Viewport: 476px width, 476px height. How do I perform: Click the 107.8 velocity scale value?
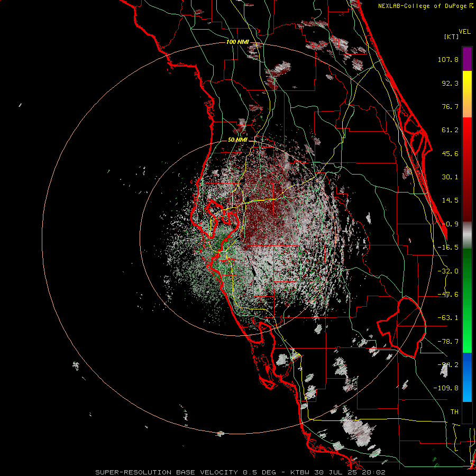click(448, 59)
